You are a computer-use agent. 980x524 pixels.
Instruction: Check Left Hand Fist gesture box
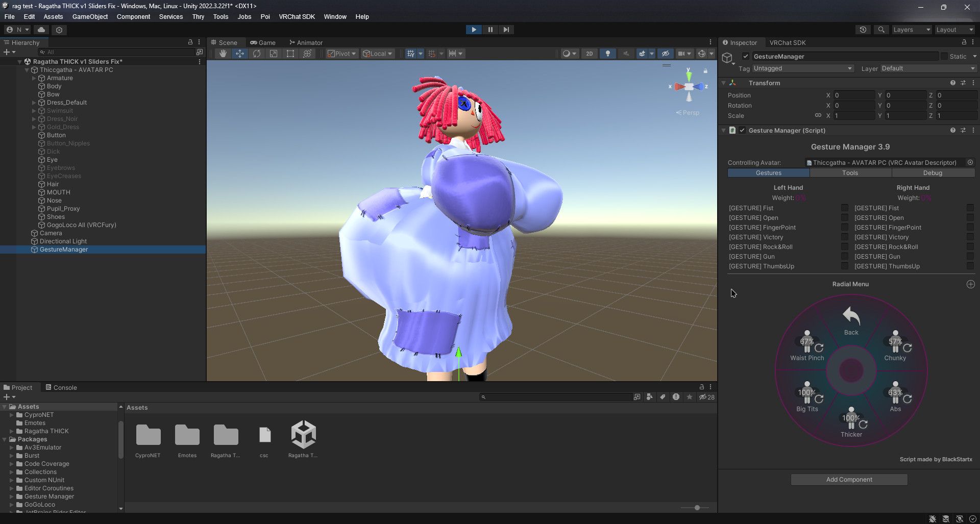pos(845,208)
